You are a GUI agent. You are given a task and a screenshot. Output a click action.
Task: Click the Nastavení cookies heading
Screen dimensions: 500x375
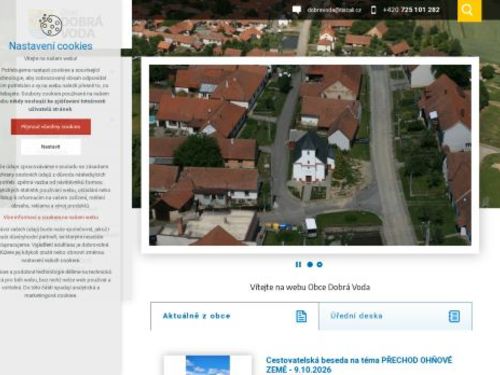point(51,46)
